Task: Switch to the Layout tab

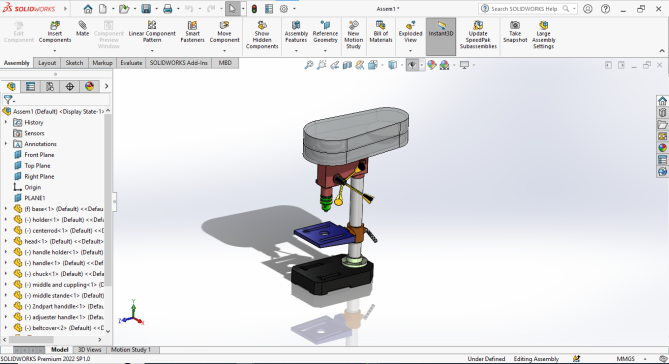Action: coord(47,63)
